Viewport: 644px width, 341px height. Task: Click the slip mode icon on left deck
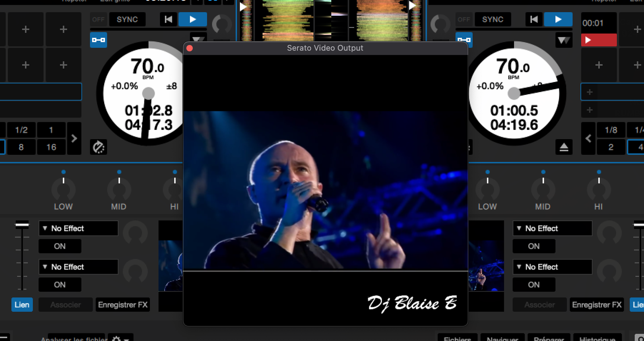99,147
